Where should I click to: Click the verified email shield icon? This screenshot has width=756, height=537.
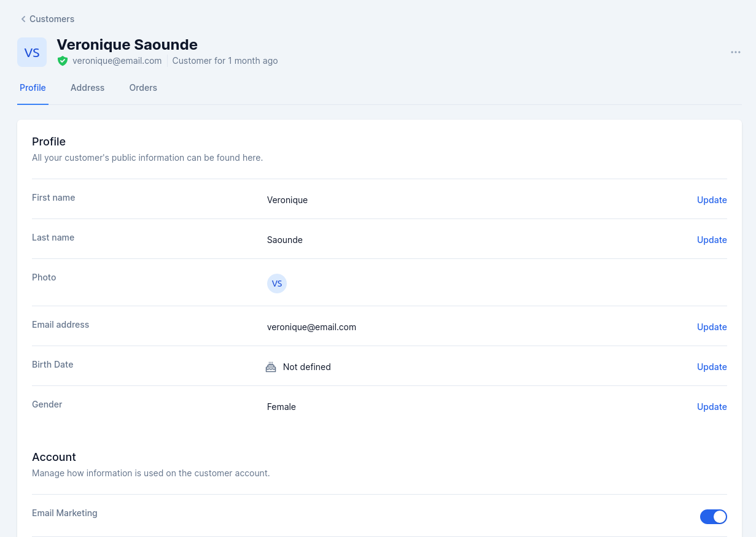62,61
